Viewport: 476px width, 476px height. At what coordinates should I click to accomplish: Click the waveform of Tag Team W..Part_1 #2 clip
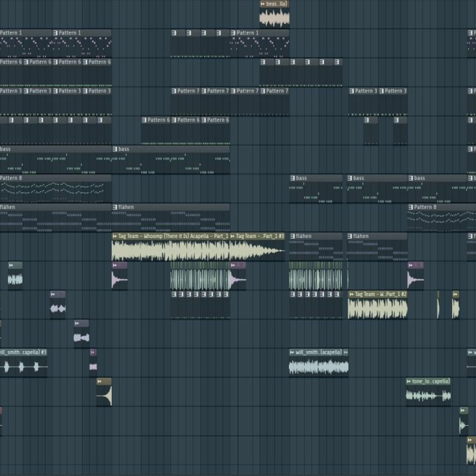click(377, 309)
